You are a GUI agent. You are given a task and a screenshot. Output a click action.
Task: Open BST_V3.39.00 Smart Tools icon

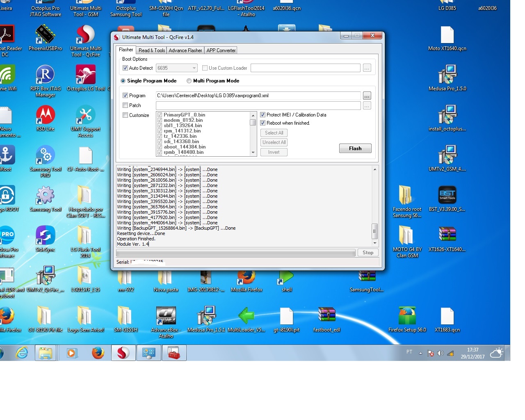tap(447, 199)
